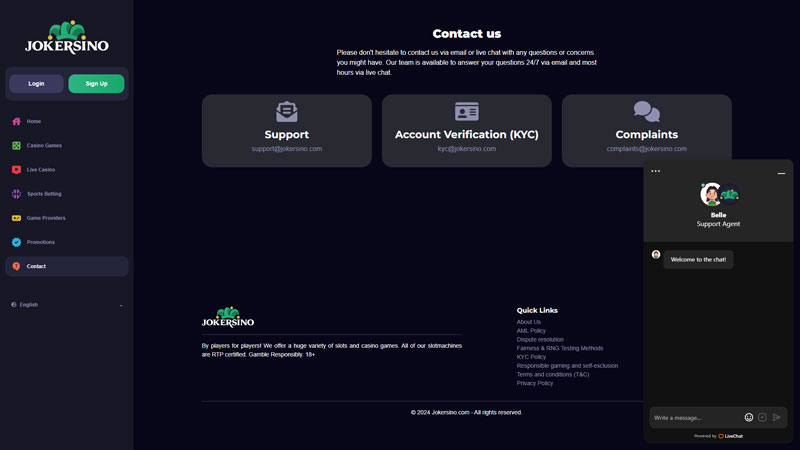
Task: Click the Contact us page heading
Action: coord(467,34)
